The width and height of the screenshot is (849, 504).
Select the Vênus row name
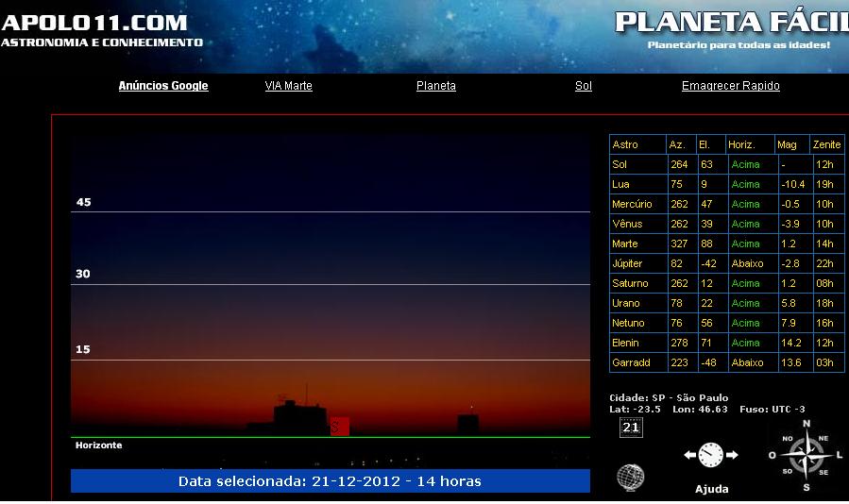click(x=627, y=224)
